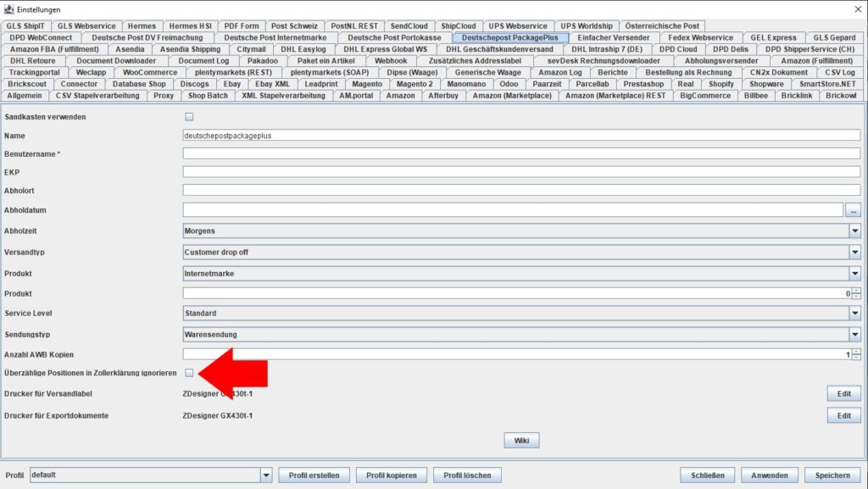Viewport: 868px width, 489px height.
Task: Click the Abholdatum text field
Action: pyautogui.click(x=513, y=210)
